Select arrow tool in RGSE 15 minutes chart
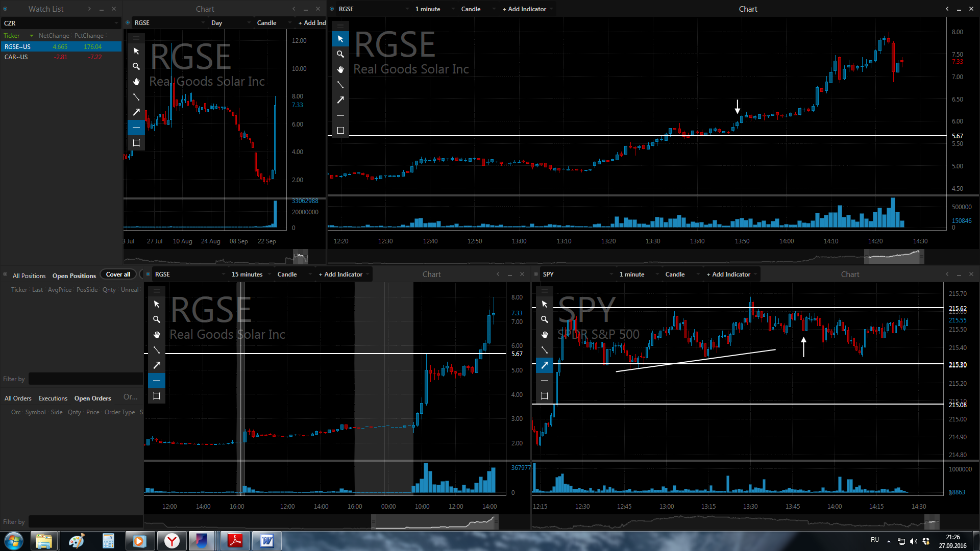This screenshot has height=551, width=980. tap(157, 365)
